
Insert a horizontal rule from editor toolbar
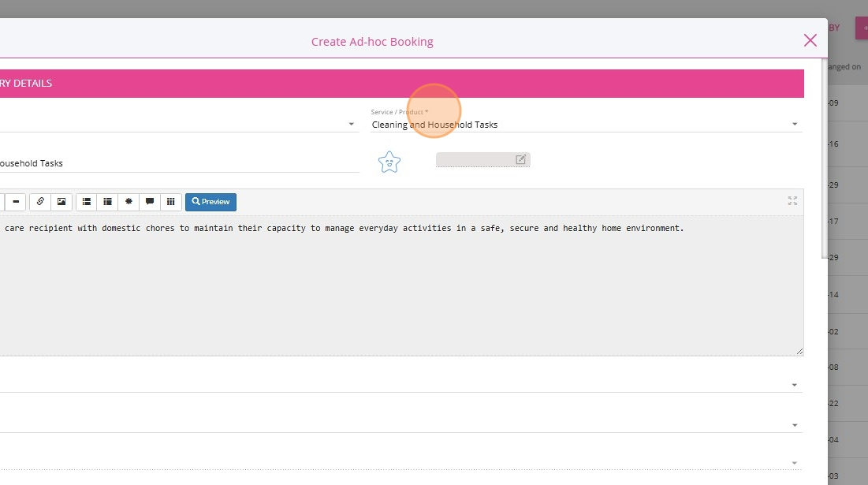pos(15,202)
